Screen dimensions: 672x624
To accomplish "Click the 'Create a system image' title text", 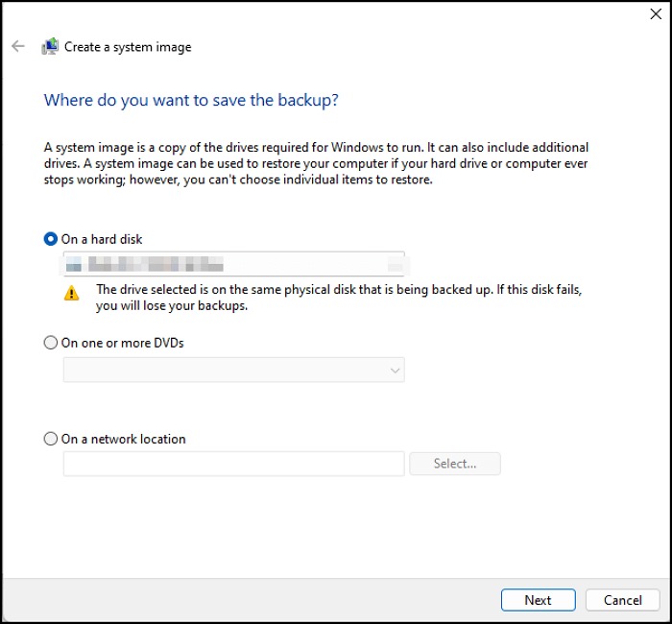I will coord(128,47).
